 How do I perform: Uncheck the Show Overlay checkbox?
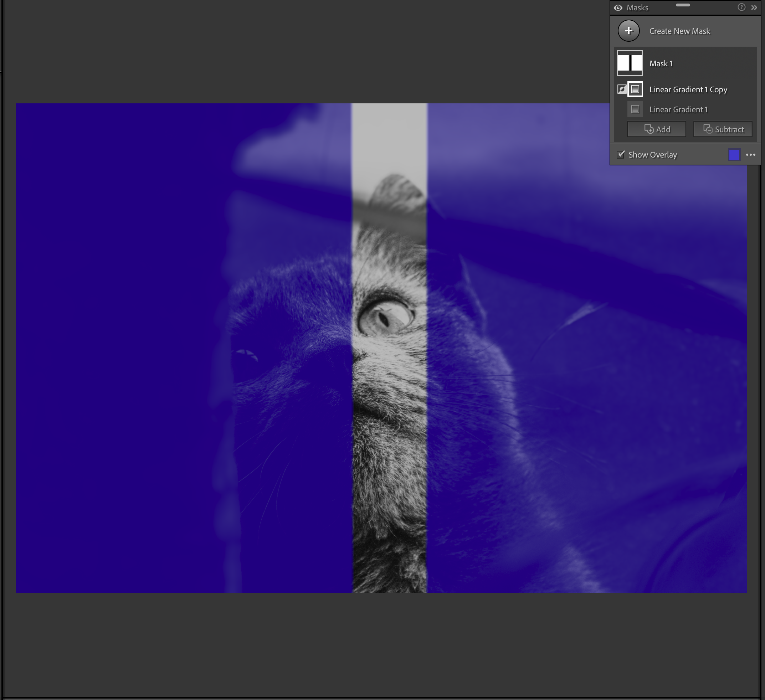click(621, 154)
